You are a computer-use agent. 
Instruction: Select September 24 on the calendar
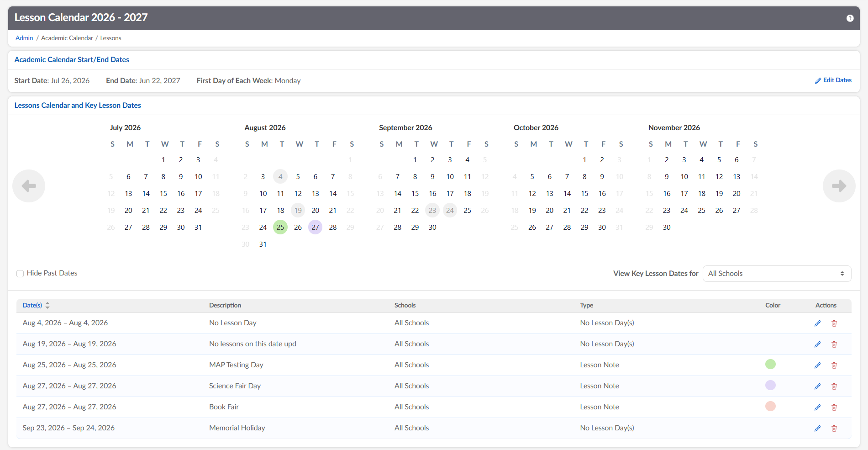click(450, 210)
